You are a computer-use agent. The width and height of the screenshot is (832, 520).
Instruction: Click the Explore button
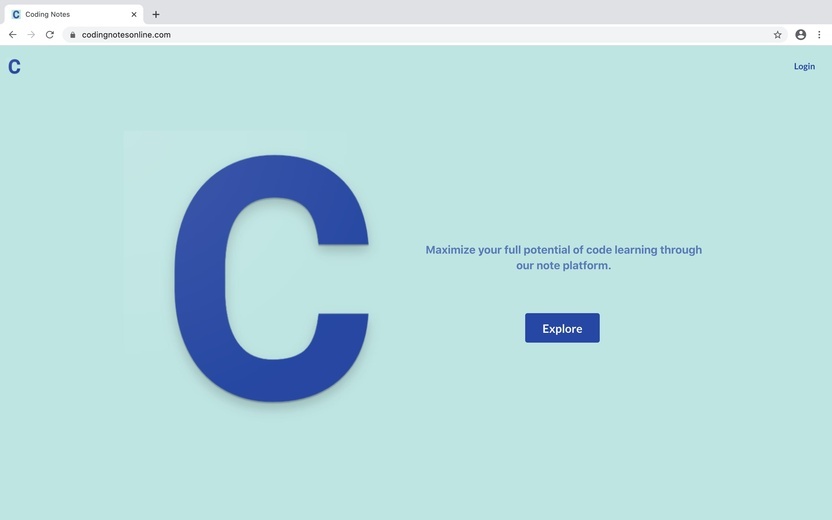click(x=562, y=328)
